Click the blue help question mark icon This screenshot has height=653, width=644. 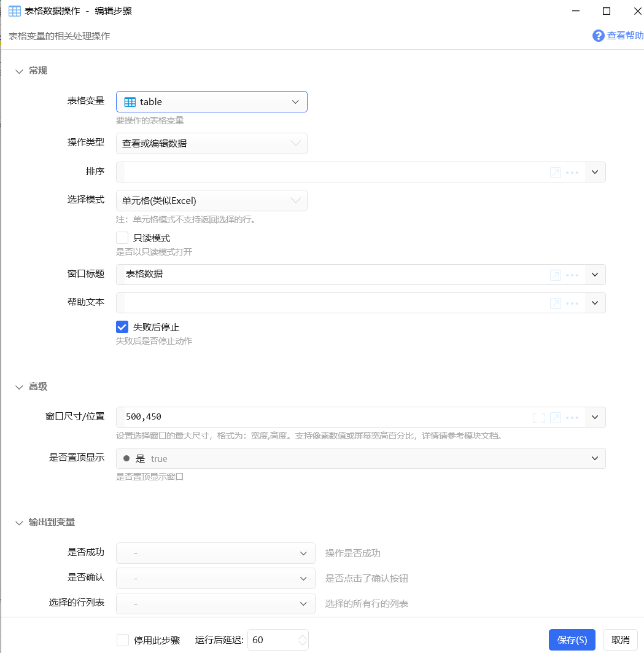coord(598,36)
